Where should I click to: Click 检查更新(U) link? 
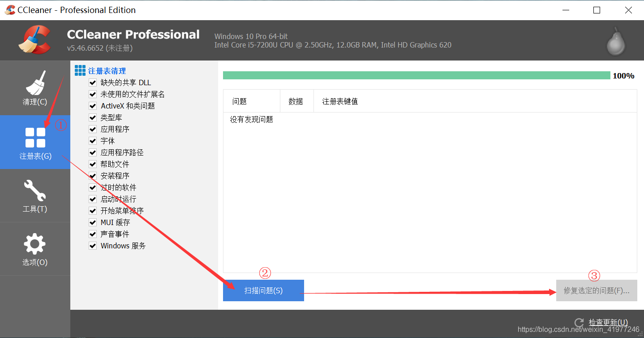pos(608,323)
